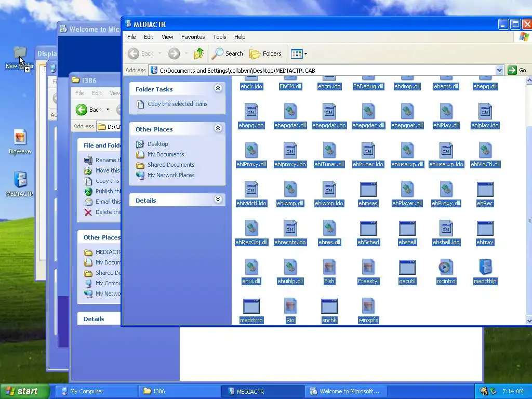Image resolution: width=532 pixels, height=399 pixels.
Task: Click the Go button beside address bar
Action: click(x=517, y=70)
